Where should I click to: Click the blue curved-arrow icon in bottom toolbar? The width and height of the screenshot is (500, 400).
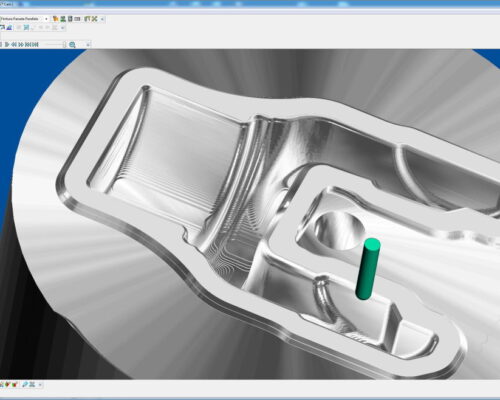25,385
